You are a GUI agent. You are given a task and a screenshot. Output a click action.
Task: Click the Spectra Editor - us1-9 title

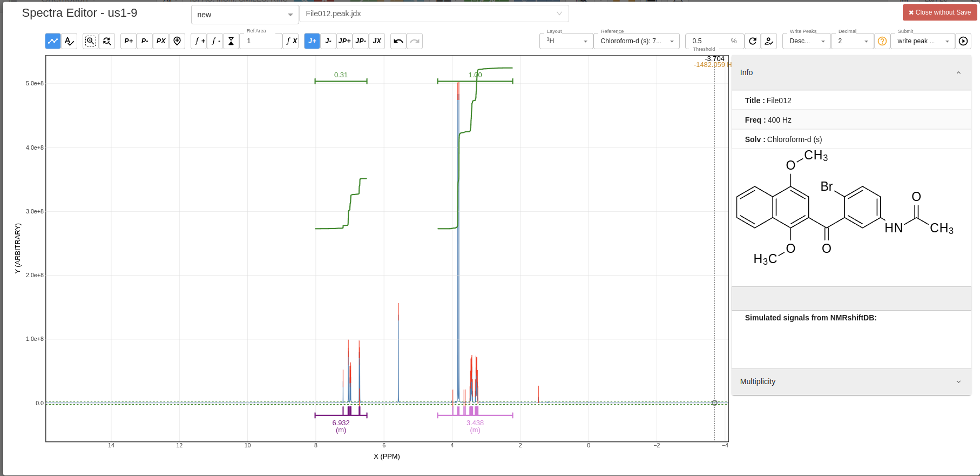[79, 13]
